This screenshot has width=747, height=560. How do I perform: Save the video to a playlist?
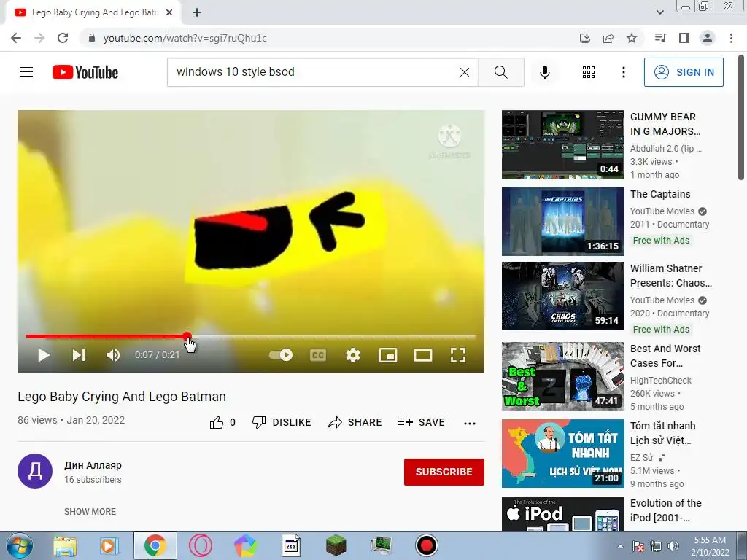pyautogui.click(x=422, y=422)
